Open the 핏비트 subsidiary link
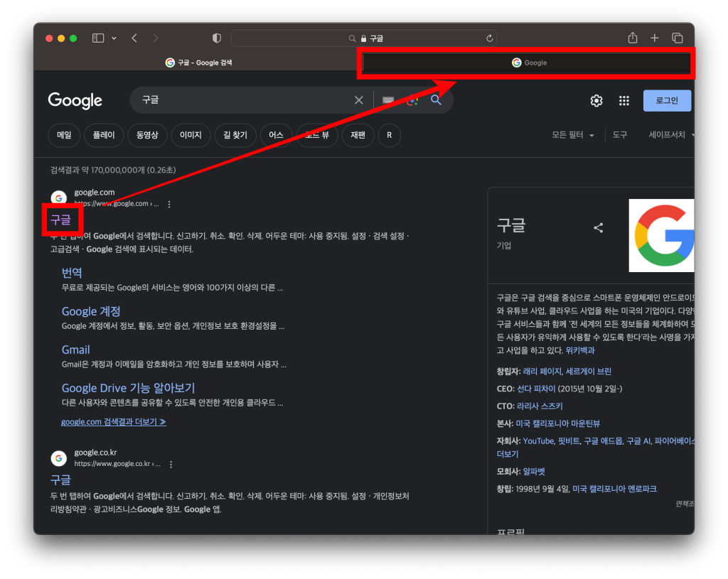728x579 pixels. [569, 440]
